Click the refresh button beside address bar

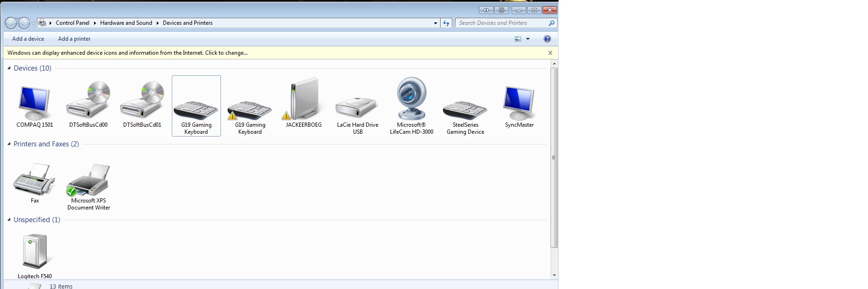pos(446,23)
